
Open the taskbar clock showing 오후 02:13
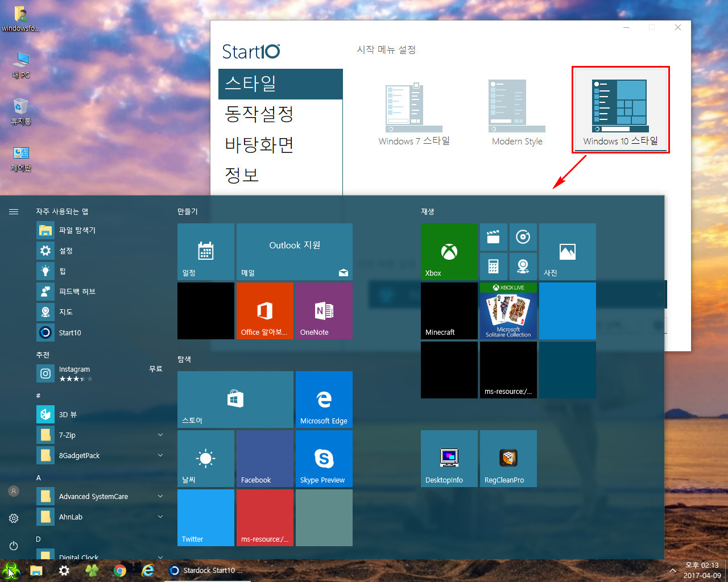[702, 571]
